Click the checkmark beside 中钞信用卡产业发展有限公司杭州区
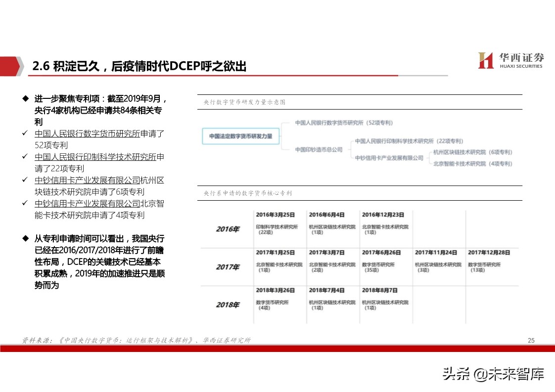555x392 pixels. tap(25, 180)
